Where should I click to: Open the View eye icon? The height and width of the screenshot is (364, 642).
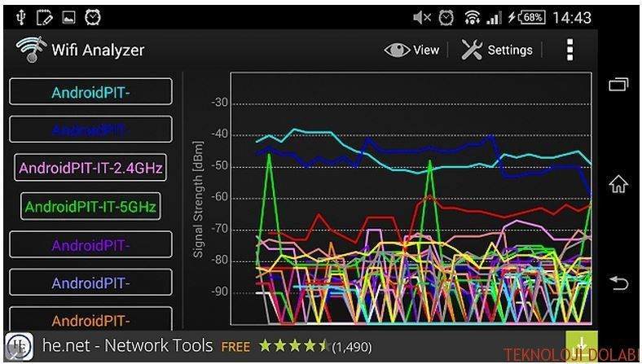pos(397,50)
